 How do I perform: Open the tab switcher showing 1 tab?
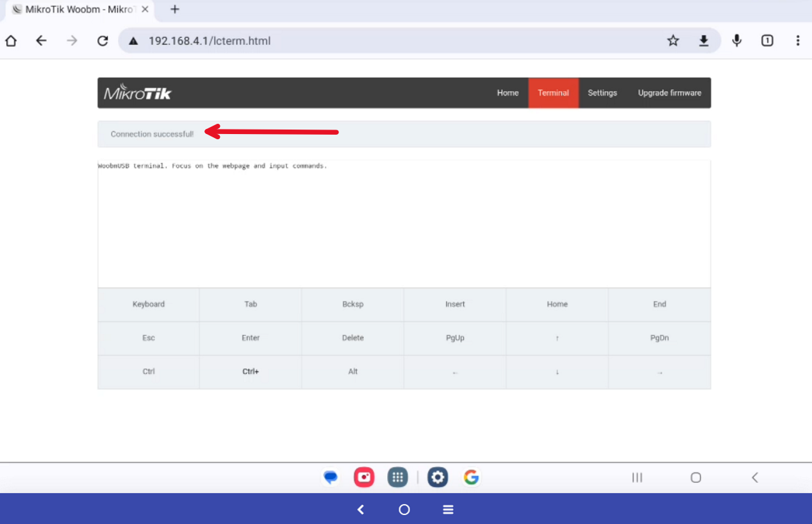[767, 41]
